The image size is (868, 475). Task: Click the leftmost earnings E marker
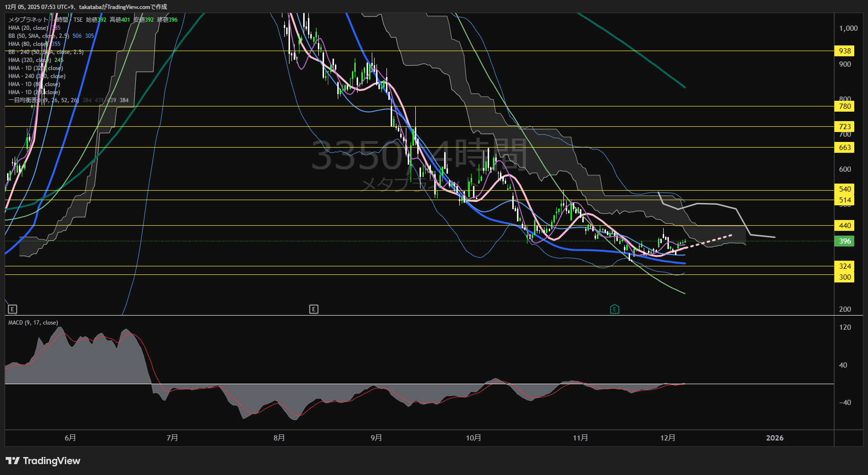point(13,309)
